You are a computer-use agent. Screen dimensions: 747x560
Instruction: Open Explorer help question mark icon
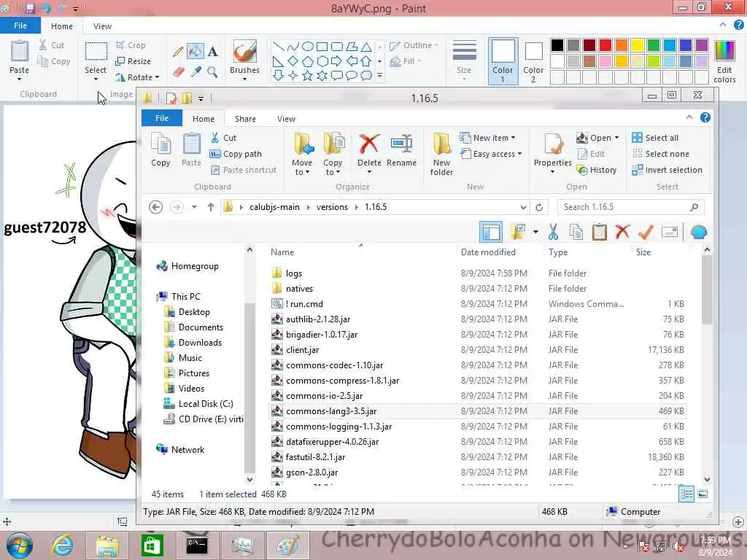coord(705,117)
